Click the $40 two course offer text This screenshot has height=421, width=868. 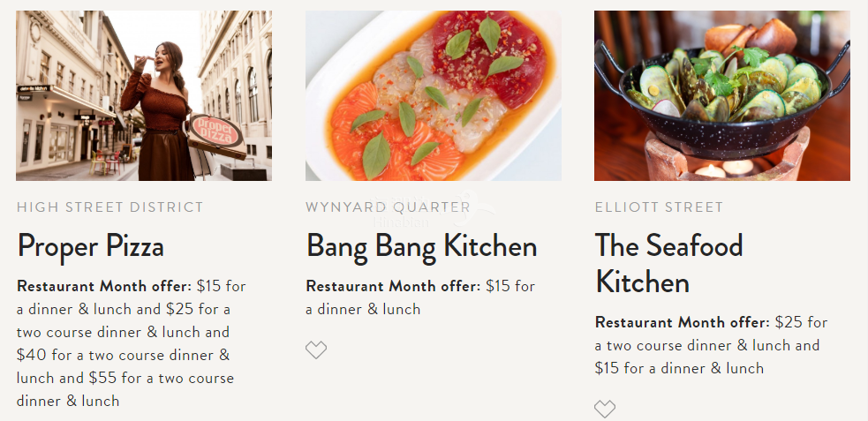click(x=123, y=355)
